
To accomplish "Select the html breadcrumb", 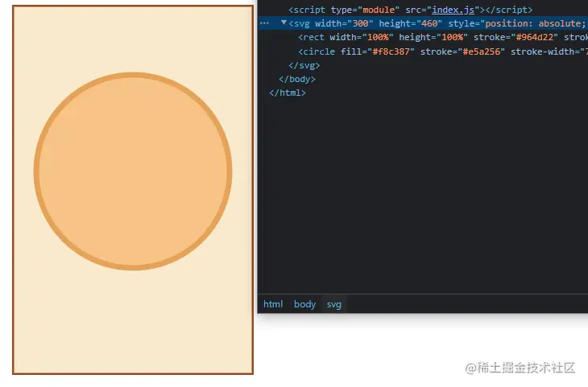I will tap(273, 304).
